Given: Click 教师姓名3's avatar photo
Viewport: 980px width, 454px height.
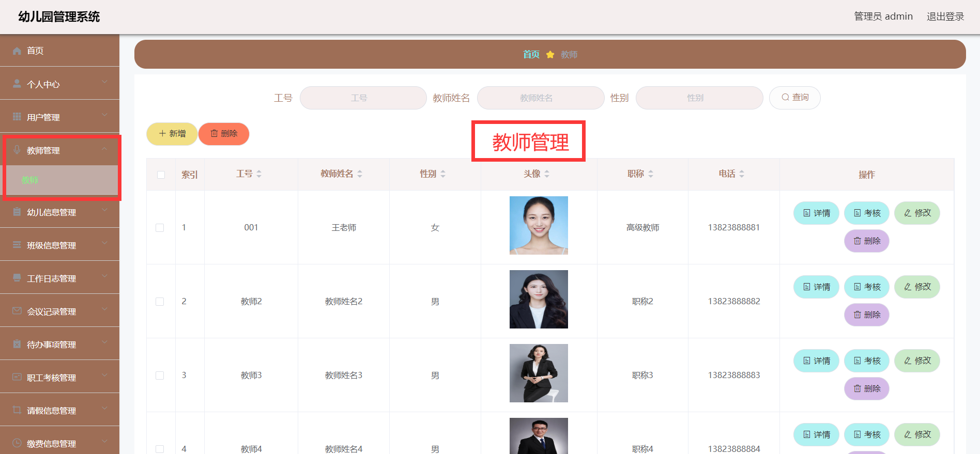Looking at the screenshot, I should (539, 373).
